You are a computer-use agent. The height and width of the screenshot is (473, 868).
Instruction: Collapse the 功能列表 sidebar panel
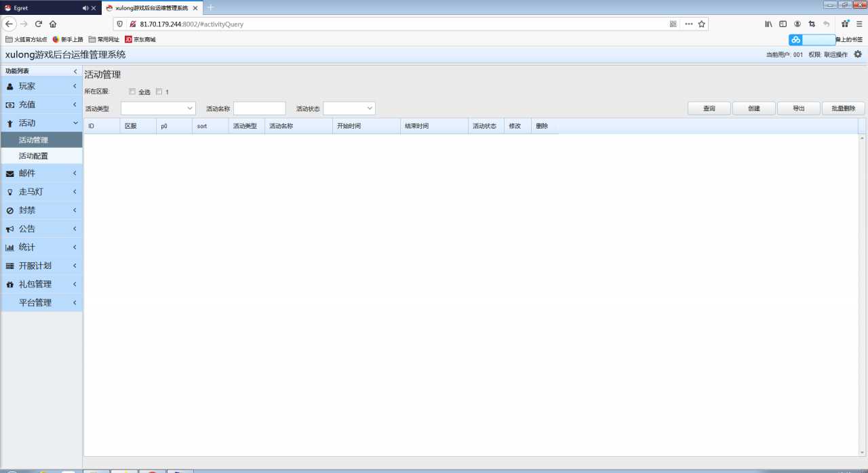click(x=75, y=71)
